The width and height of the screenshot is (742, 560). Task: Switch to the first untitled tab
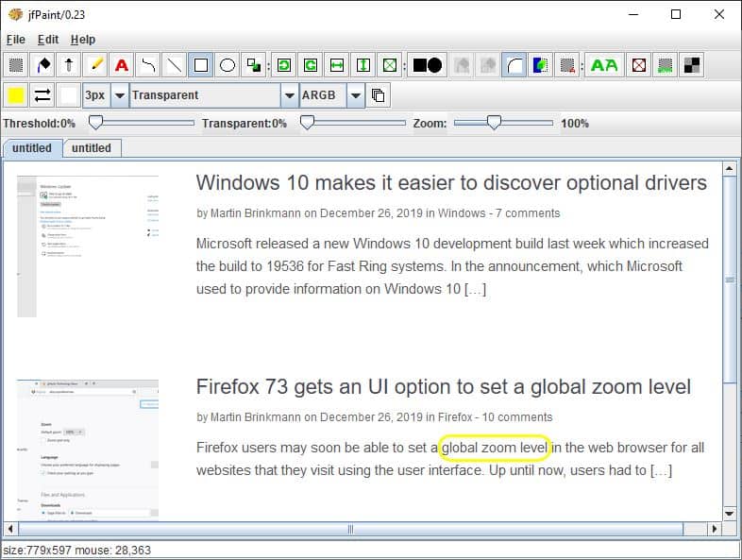[x=32, y=148]
